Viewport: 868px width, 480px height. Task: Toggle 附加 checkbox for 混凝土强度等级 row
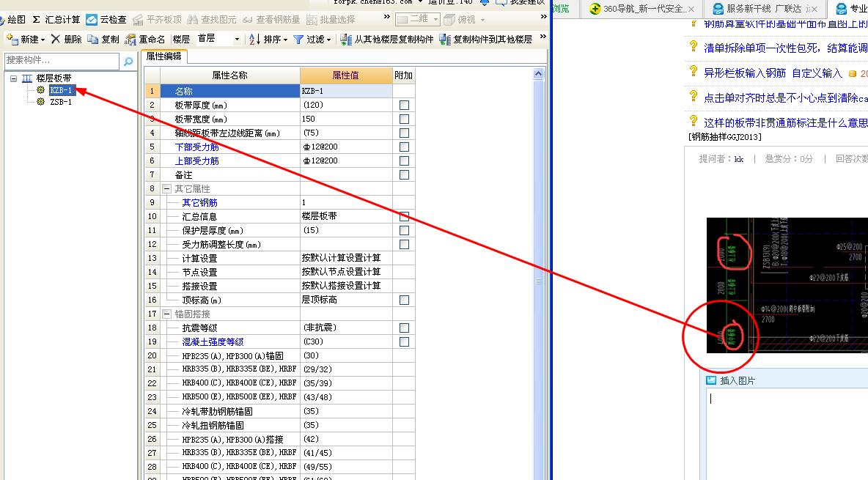[404, 341]
